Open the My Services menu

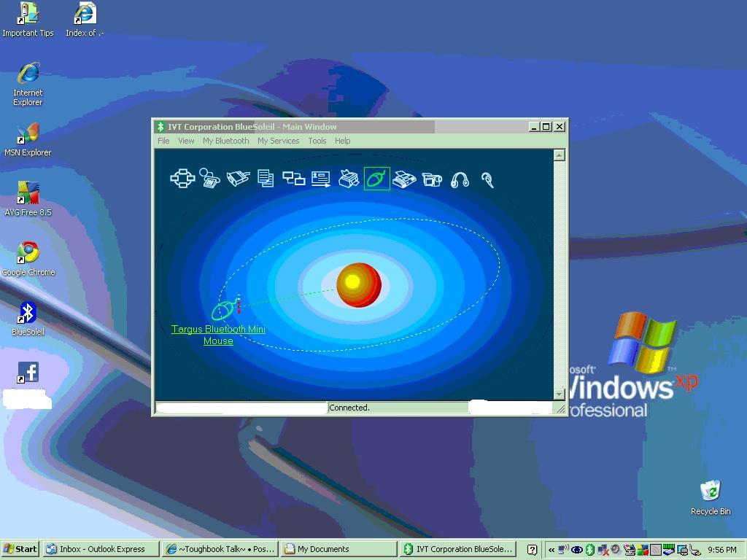pos(278,141)
